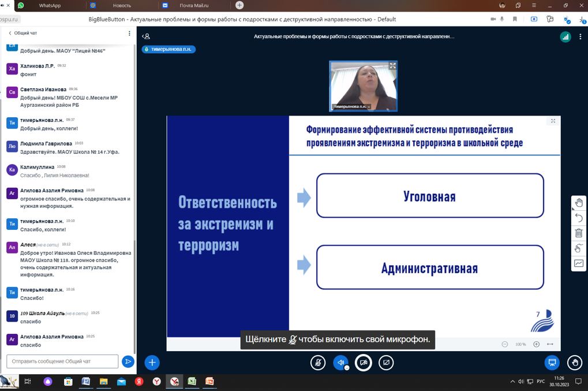This screenshot has height=391, width=588.
Task: Zoom in the slide with plus button
Action: (536, 344)
